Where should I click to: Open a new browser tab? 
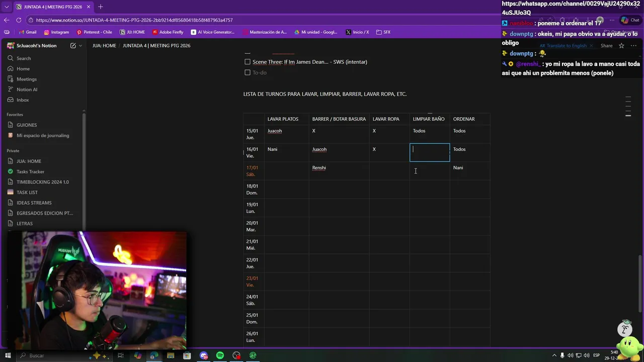tap(101, 7)
